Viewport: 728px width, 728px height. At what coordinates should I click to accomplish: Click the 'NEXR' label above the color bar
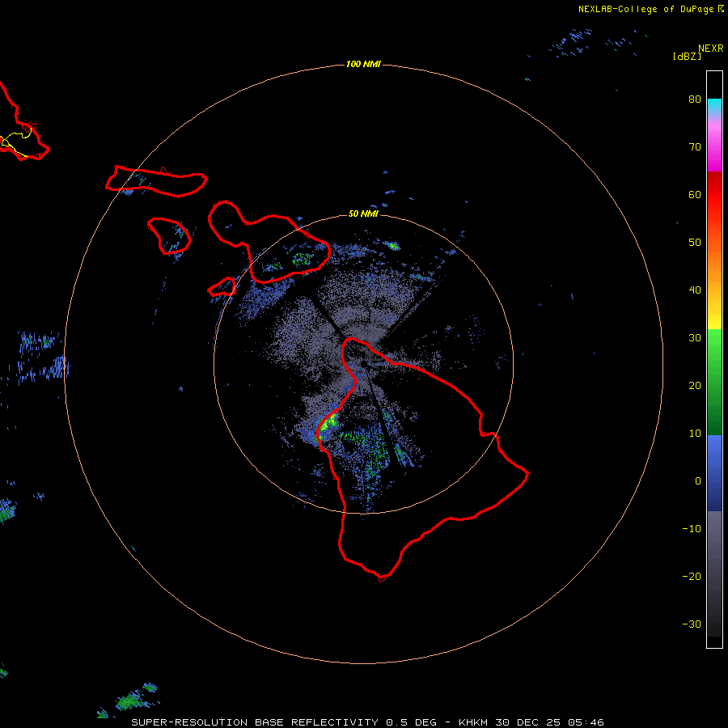711,49
